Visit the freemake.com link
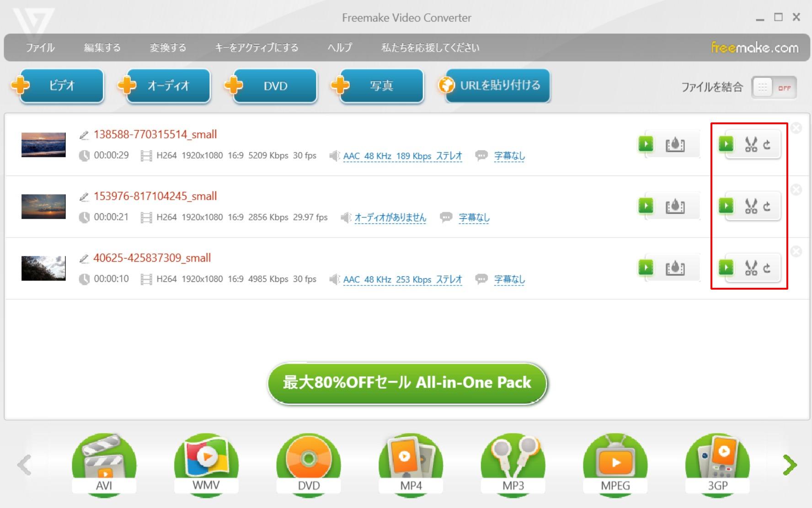The height and width of the screenshot is (508, 812). 754,48
